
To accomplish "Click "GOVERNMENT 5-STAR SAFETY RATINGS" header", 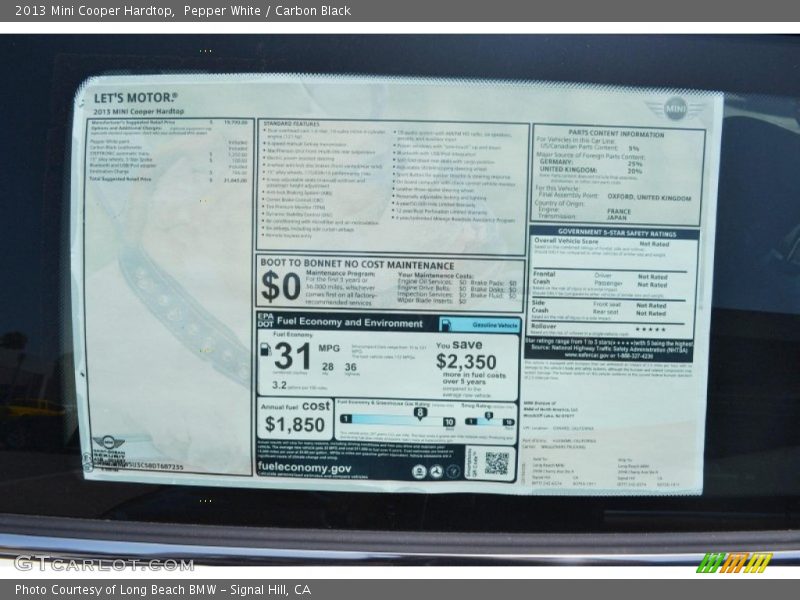I will tap(617, 233).
